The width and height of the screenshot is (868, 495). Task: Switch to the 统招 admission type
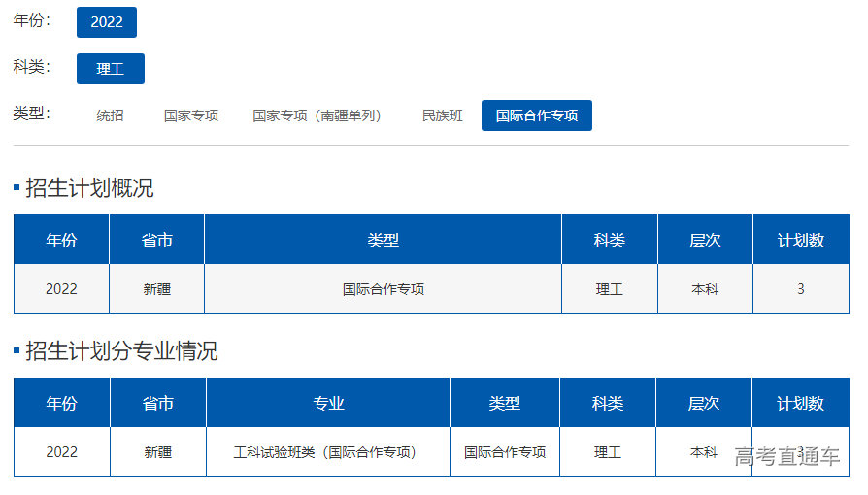(110, 115)
